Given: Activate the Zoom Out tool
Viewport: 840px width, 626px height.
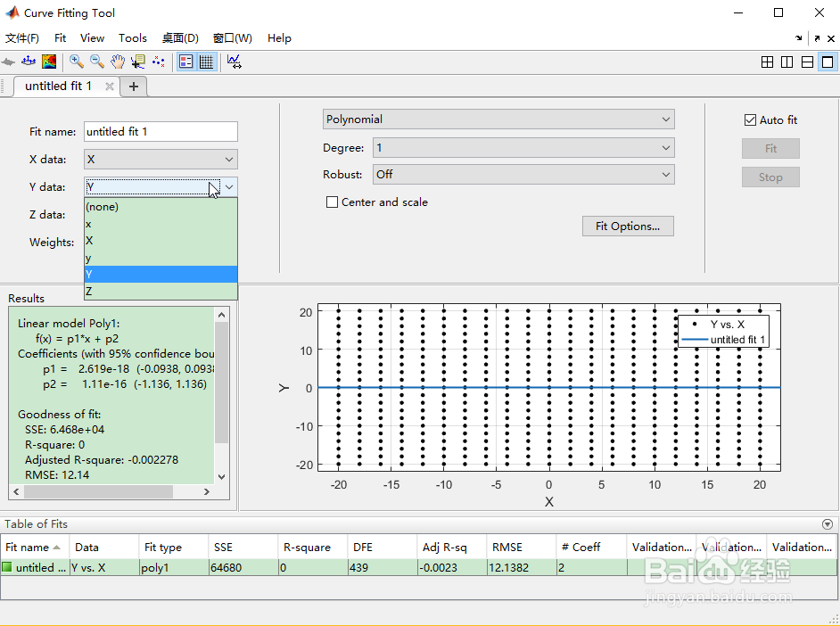Looking at the screenshot, I should coord(97,62).
